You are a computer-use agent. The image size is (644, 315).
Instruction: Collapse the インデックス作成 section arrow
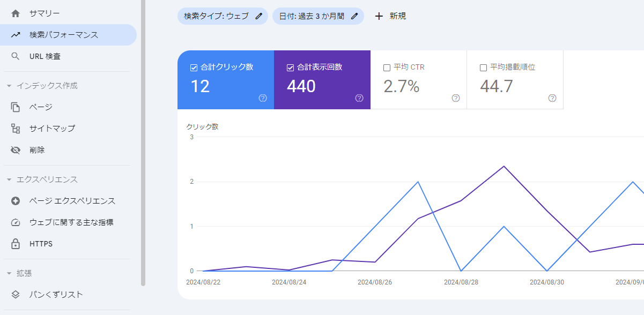[x=9, y=86]
